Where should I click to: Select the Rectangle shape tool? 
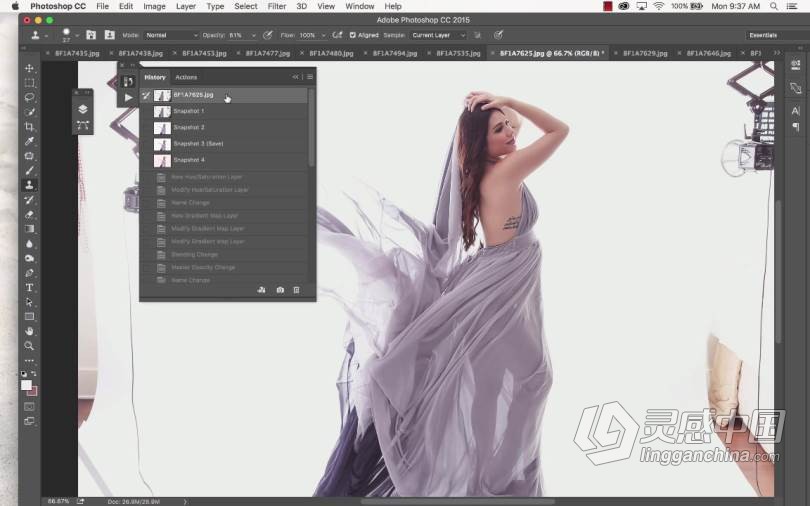29,317
